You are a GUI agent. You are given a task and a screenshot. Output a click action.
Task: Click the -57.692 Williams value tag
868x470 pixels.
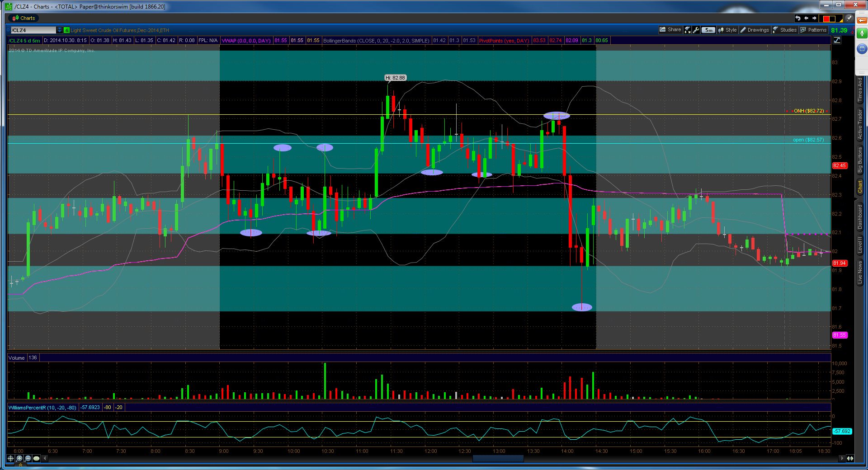coord(842,432)
